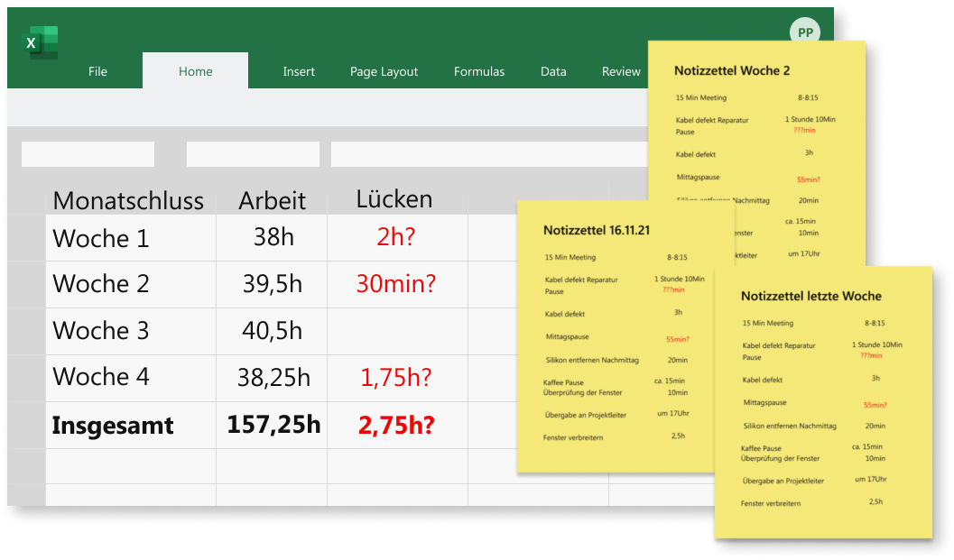The width and height of the screenshot is (954, 560).
Task: Select the Woche 4 cell
Action: 131,378
